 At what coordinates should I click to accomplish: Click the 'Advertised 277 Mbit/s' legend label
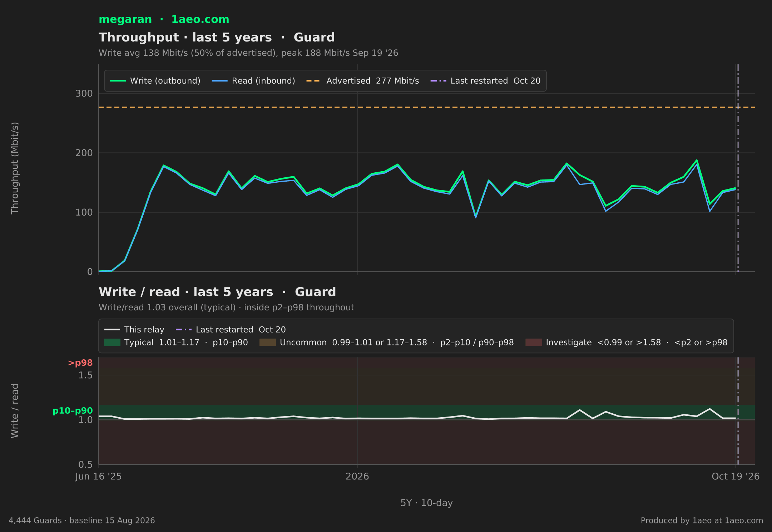[x=372, y=81]
